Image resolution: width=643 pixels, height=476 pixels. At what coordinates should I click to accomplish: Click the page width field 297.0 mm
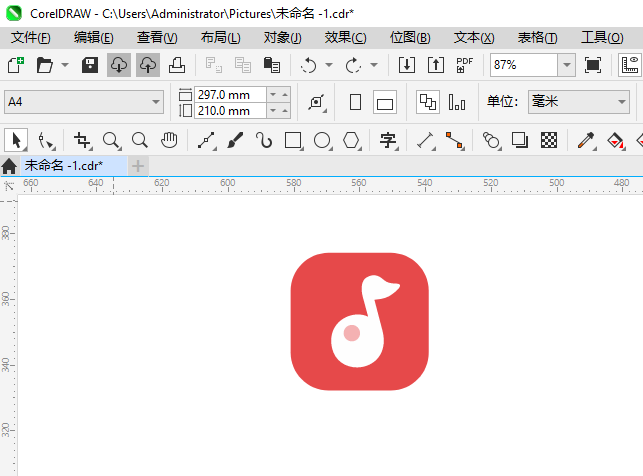coord(230,95)
